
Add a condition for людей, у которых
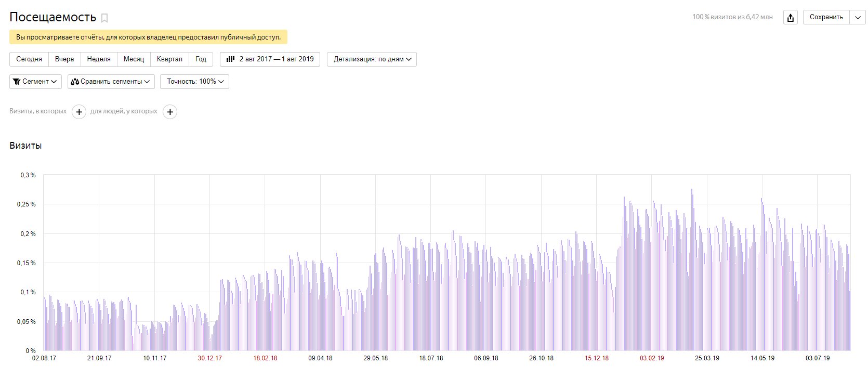170,112
